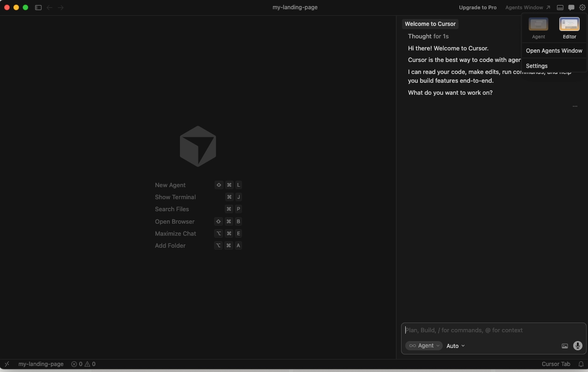Click the remote window icon in status bar

(x=7, y=364)
